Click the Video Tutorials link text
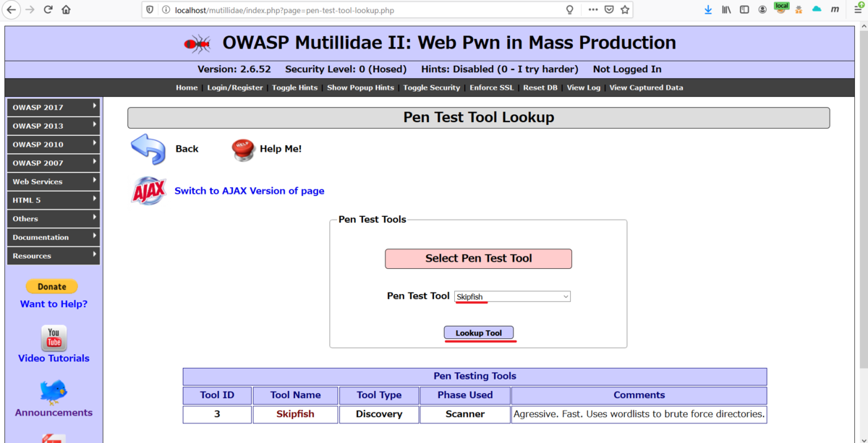Image resolution: width=868 pixels, height=443 pixels. click(54, 358)
